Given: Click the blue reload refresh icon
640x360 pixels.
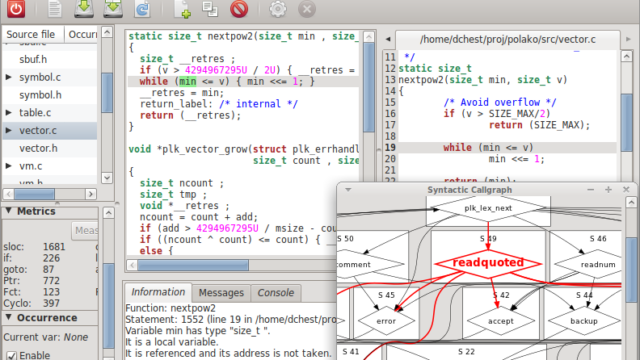Looking at the screenshot, I should tap(142, 9).
